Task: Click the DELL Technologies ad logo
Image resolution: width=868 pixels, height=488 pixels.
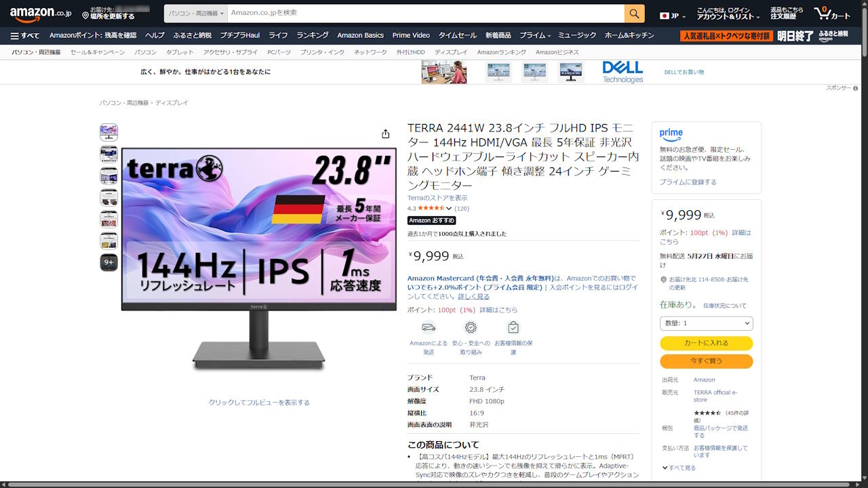Action: [x=623, y=72]
